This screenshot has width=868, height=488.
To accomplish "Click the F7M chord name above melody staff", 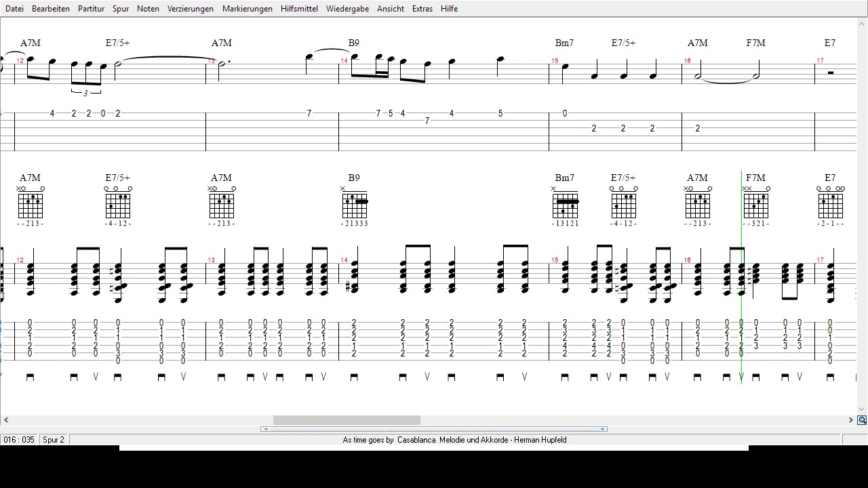I will coord(755,43).
